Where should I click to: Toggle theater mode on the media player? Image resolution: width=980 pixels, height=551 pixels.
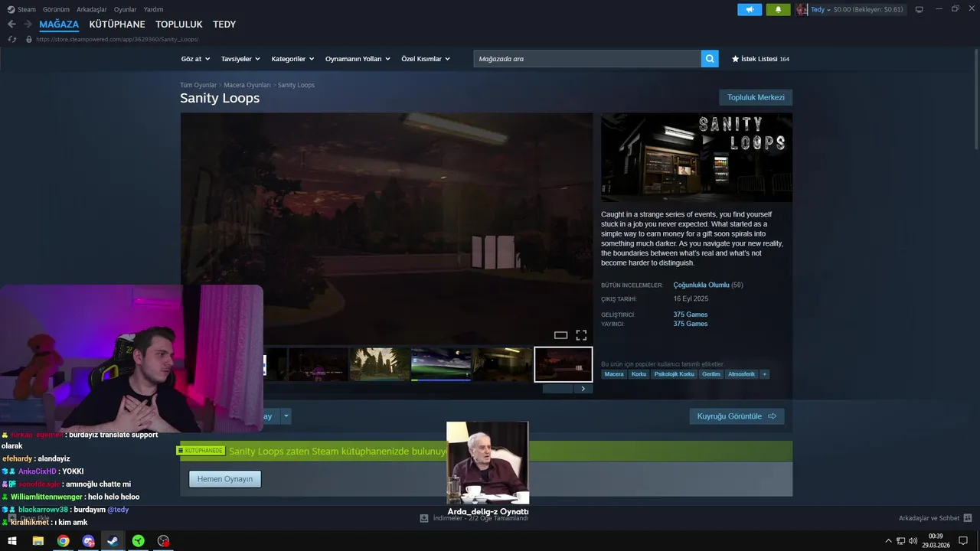pos(560,335)
